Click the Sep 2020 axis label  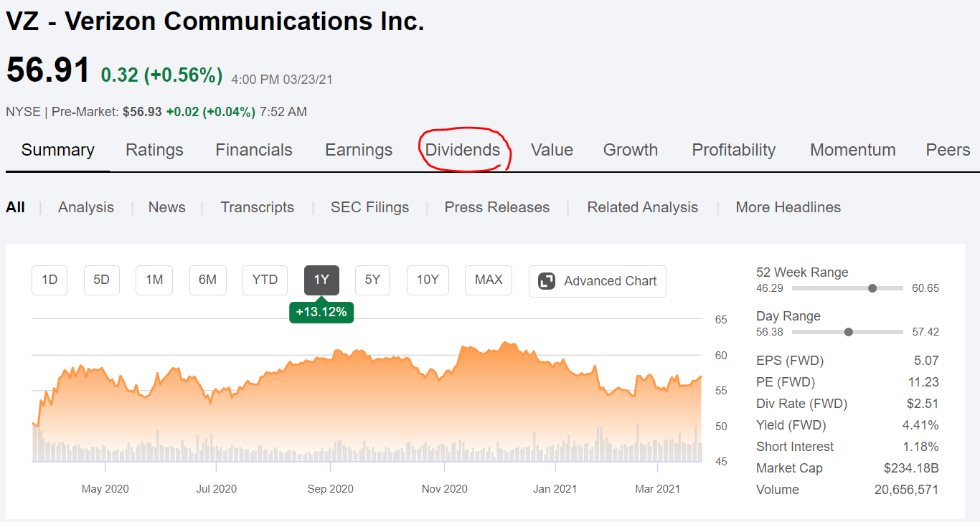(x=331, y=489)
